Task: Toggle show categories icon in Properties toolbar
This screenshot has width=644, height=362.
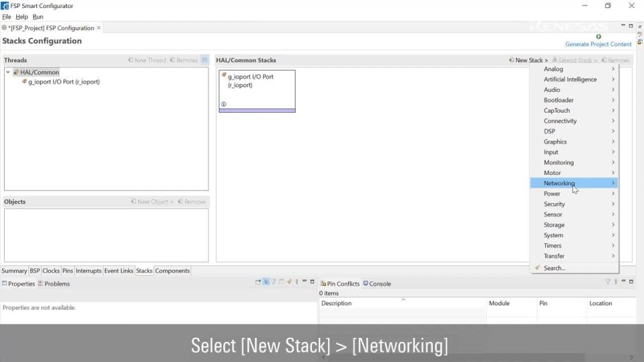Action: [x=266, y=282]
